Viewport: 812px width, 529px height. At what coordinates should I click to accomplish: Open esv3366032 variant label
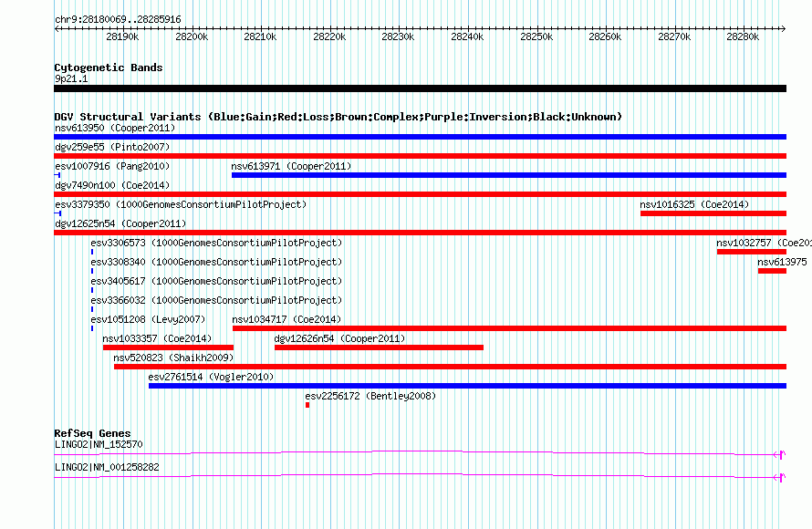(x=216, y=300)
